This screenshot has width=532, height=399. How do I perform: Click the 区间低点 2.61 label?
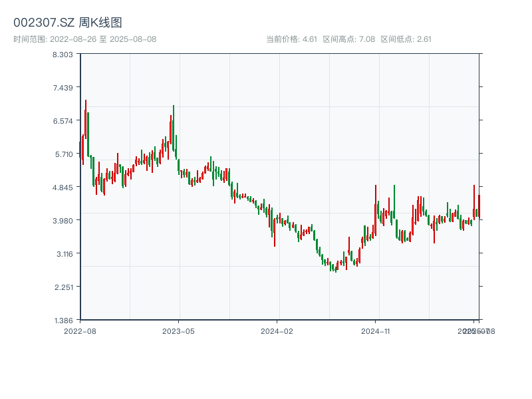[x=406, y=39]
